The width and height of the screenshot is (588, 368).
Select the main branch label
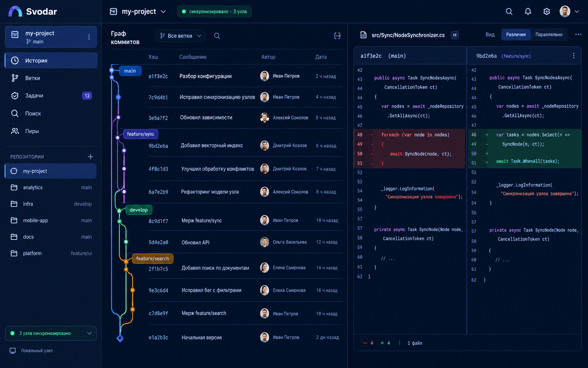(130, 71)
